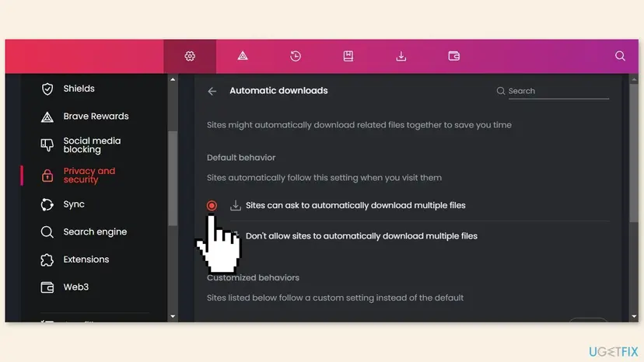644x362 pixels.
Task: Click the Shields shield icon in sidebar
Action: click(x=47, y=89)
